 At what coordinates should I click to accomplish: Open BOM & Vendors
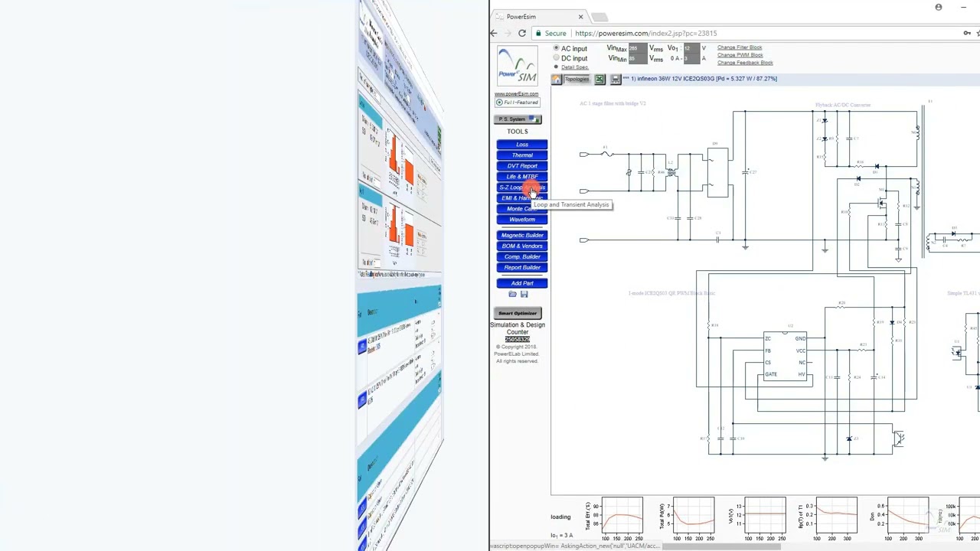521,246
